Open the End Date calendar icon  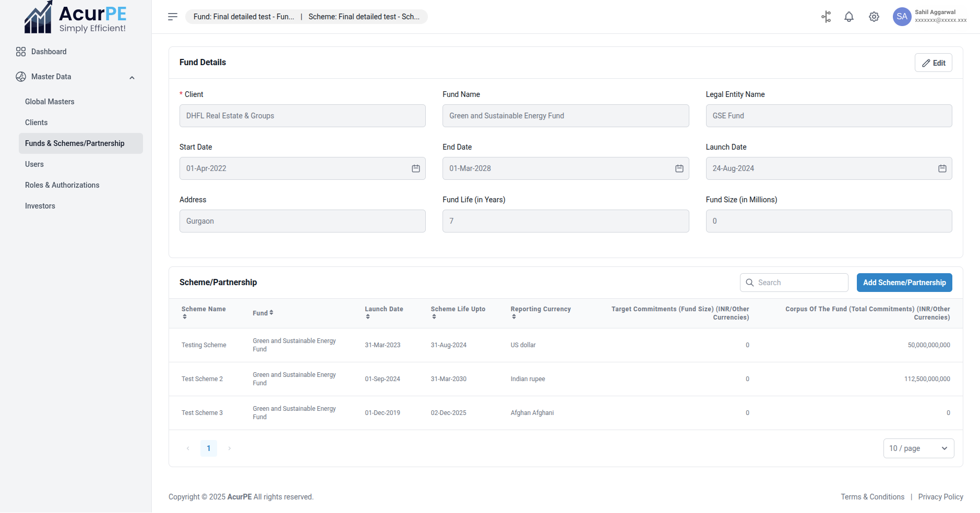(679, 168)
